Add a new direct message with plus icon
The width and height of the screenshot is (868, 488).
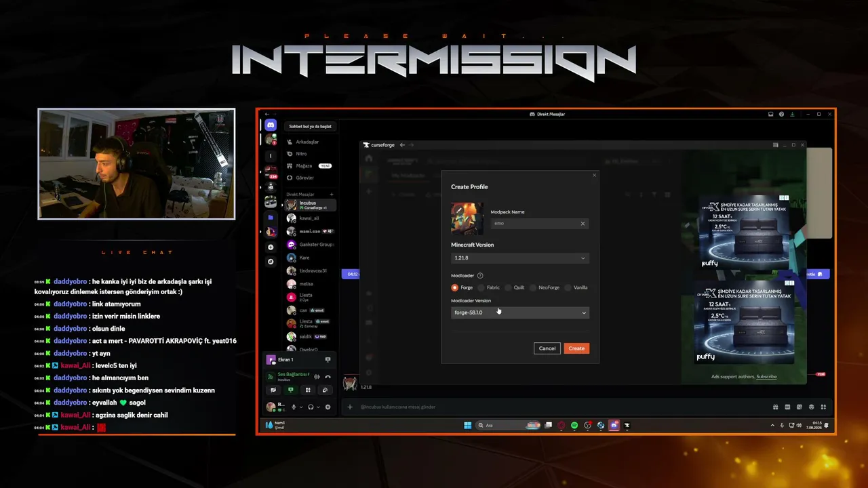332,195
